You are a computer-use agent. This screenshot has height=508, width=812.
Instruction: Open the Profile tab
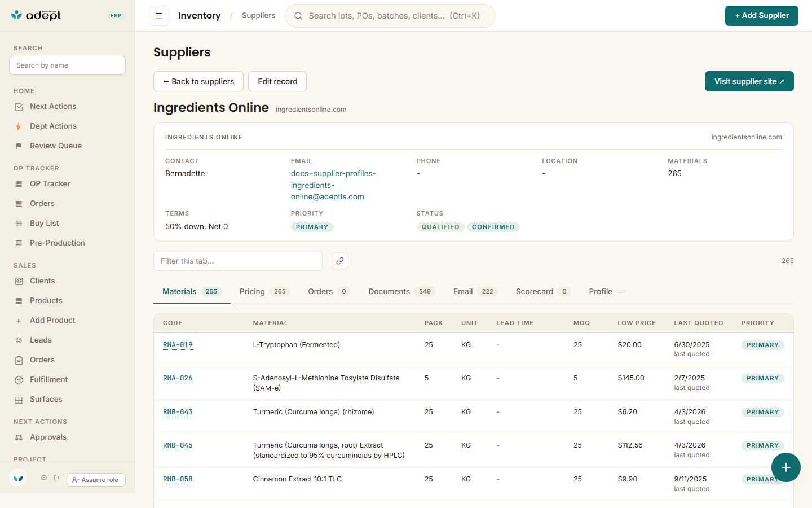(x=607, y=291)
